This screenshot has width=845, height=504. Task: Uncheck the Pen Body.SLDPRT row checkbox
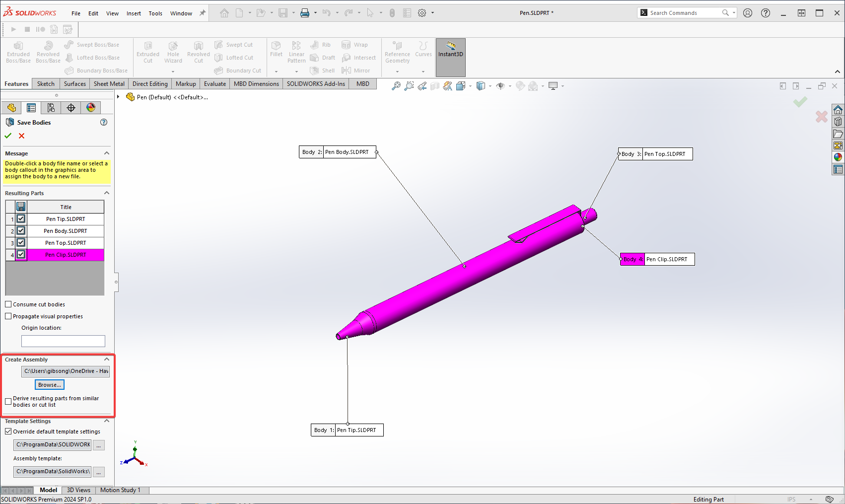point(21,230)
